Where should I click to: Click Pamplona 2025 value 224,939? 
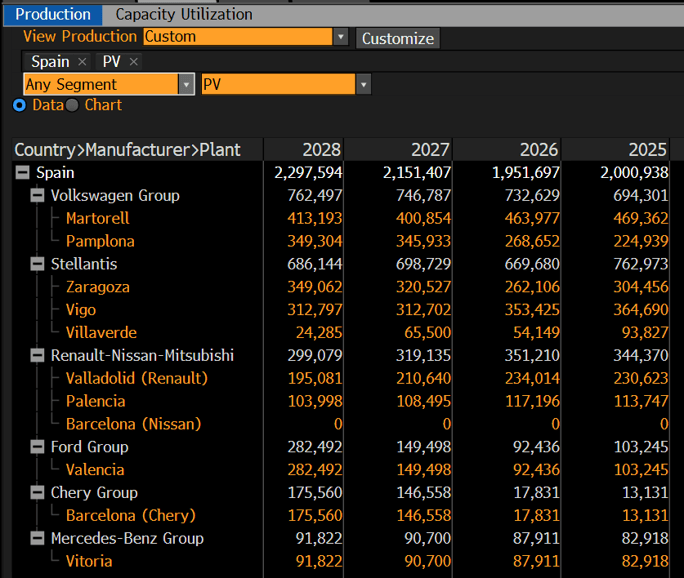[x=641, y=241]
